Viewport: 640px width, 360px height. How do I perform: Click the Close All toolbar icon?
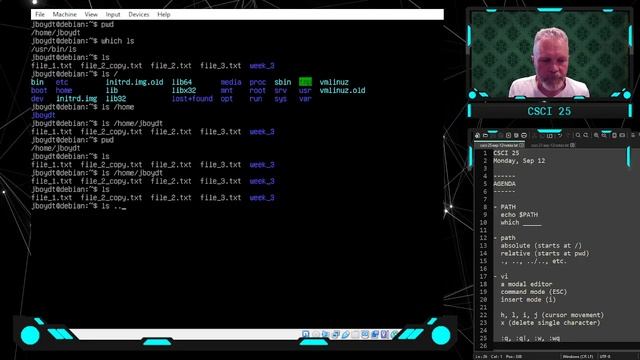coord(516,135)
